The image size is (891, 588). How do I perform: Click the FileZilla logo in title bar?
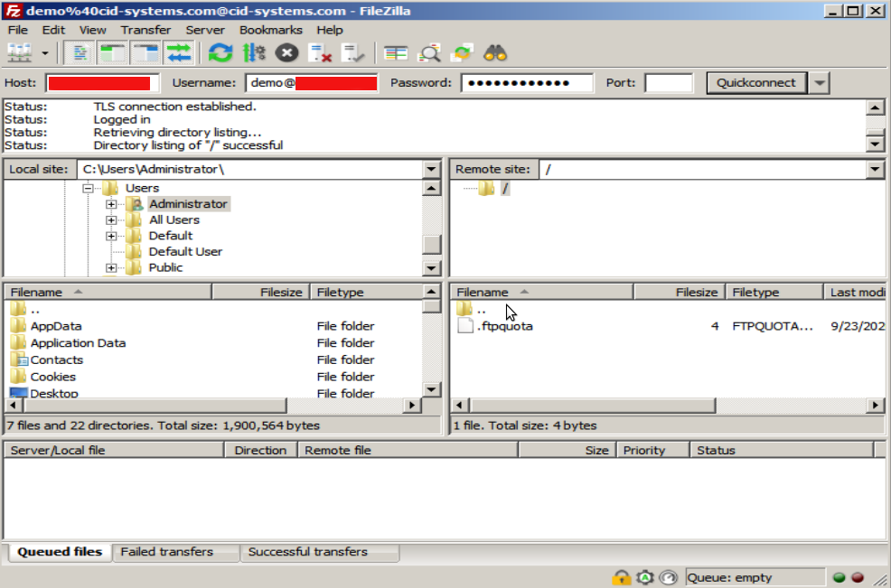pyautogui.click(x=13, y=11)
